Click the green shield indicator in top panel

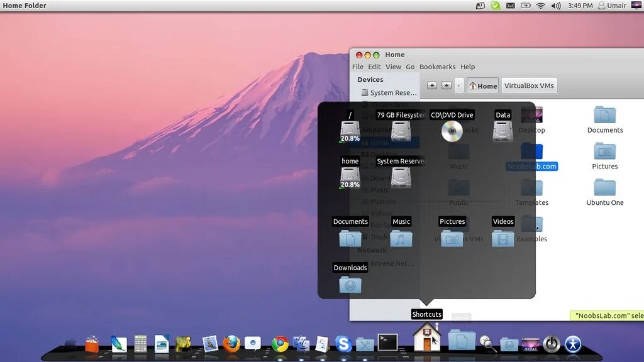(x=496, y=6)
